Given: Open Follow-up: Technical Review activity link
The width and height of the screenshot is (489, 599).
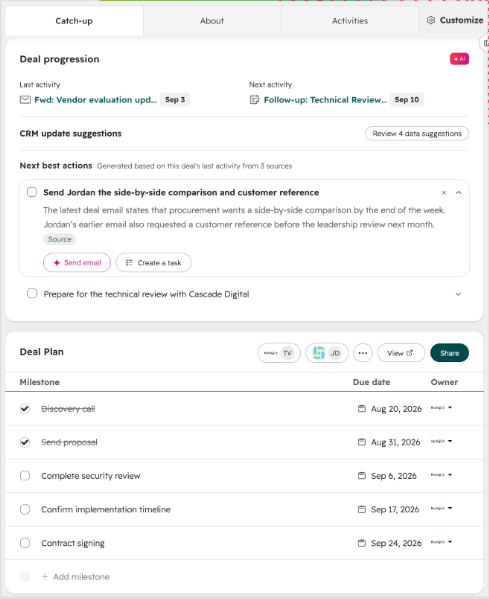Looking at the screenshot, I should coord(325,100).
